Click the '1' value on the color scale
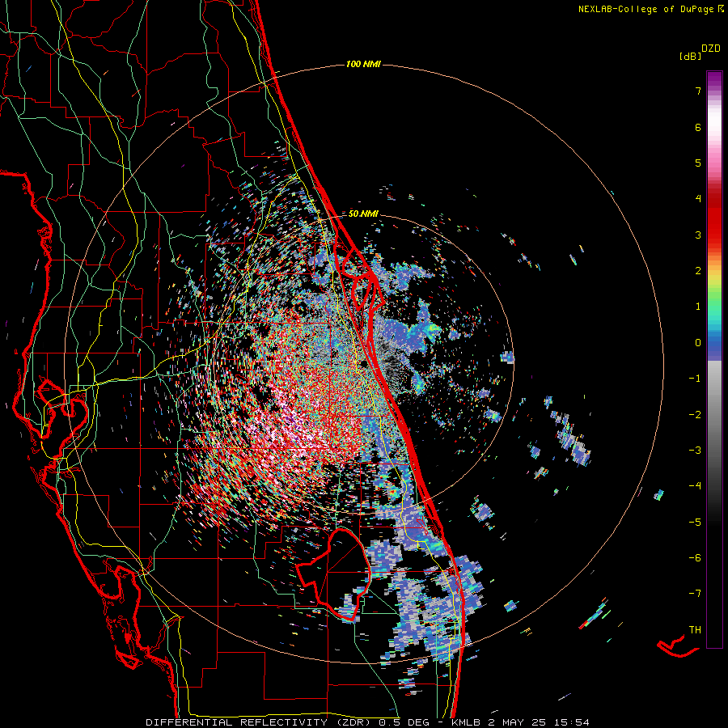 [x=698, y=307]
